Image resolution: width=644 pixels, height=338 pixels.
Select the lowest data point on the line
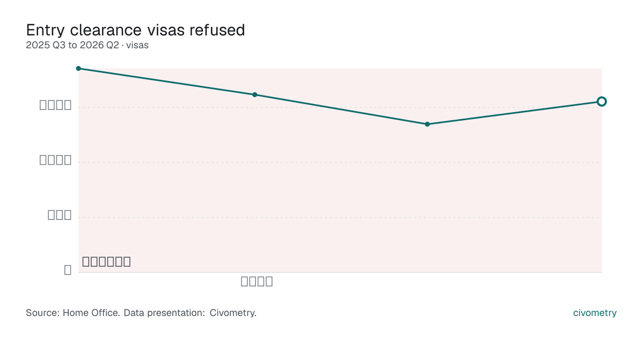pos(427,124)
